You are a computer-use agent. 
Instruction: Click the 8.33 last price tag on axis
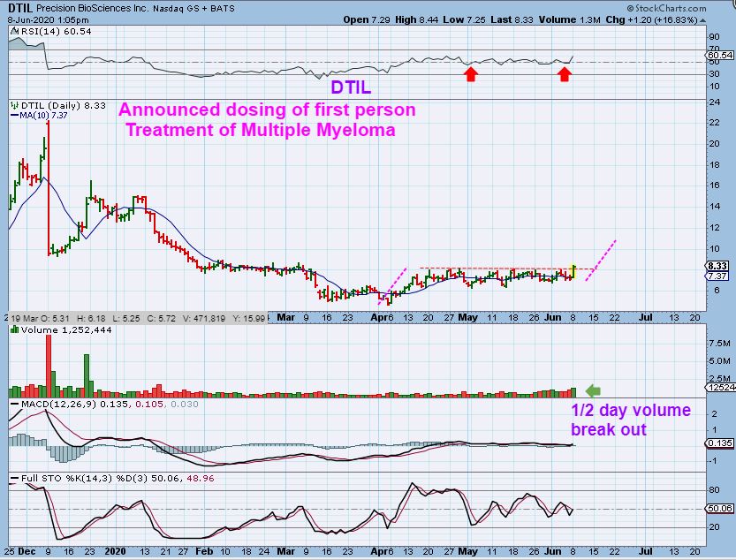click(718, 266)
